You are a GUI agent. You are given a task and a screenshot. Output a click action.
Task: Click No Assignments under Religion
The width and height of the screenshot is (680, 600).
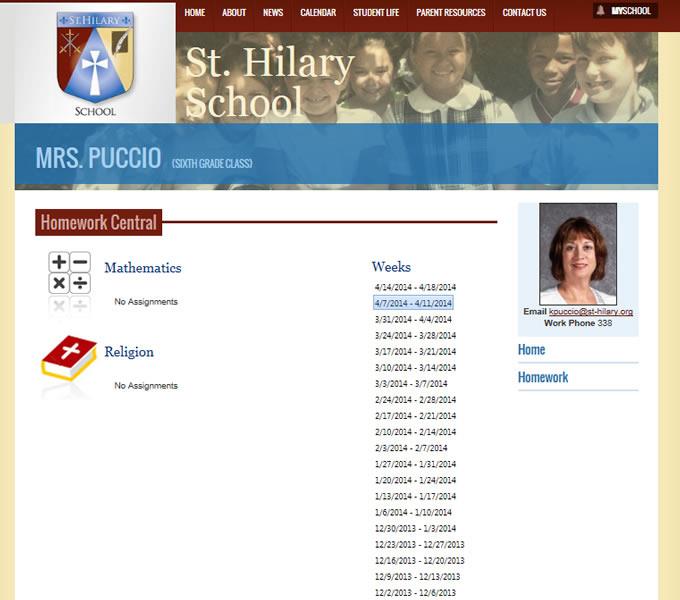[146, 385]
